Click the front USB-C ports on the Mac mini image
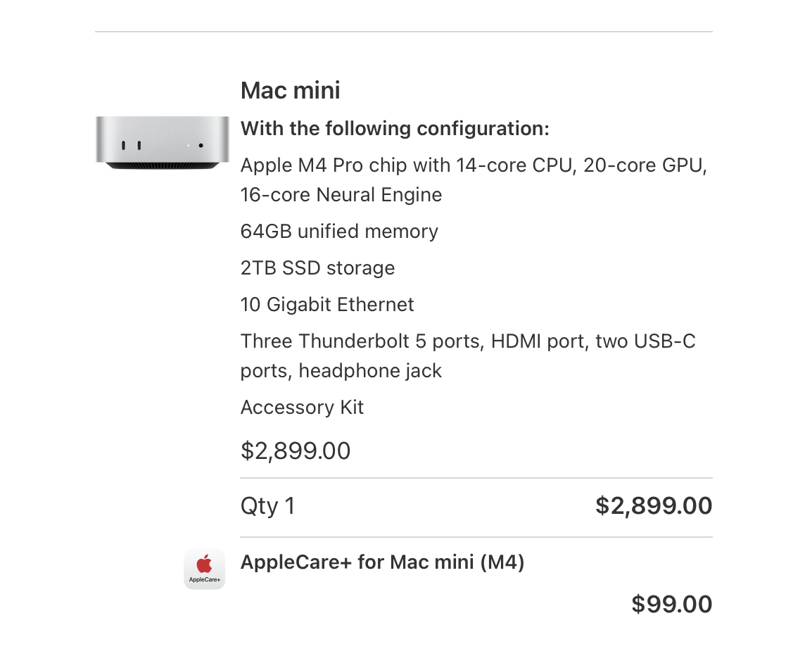Screen dimensions: 812x649 [131, 146]
